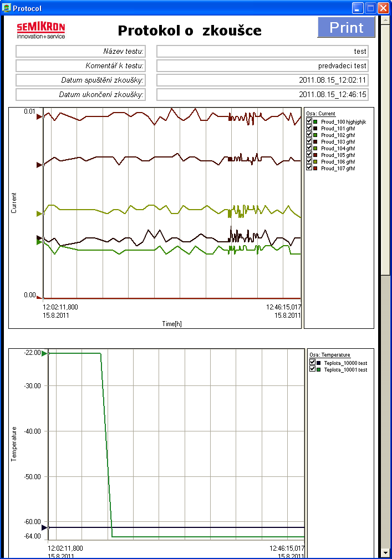Uncheck the Proud_100 hjghjghjk series
392x559 pixels.
point(309,121)
